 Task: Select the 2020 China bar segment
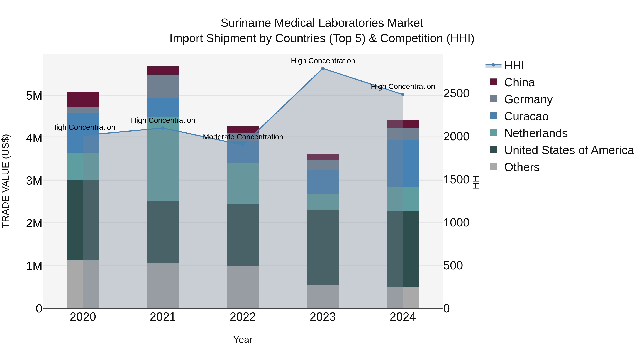[x=83, y=100]
